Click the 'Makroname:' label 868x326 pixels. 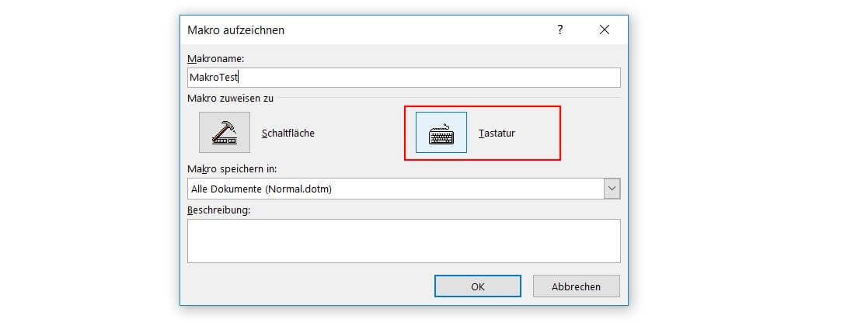click(x=216, y=58)
